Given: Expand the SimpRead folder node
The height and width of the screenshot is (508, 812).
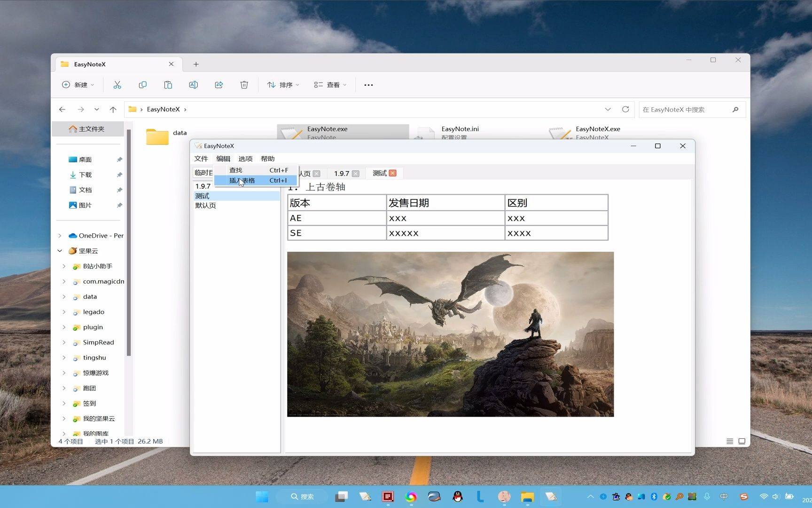Looking at the screenshot, I should point(64,342).
